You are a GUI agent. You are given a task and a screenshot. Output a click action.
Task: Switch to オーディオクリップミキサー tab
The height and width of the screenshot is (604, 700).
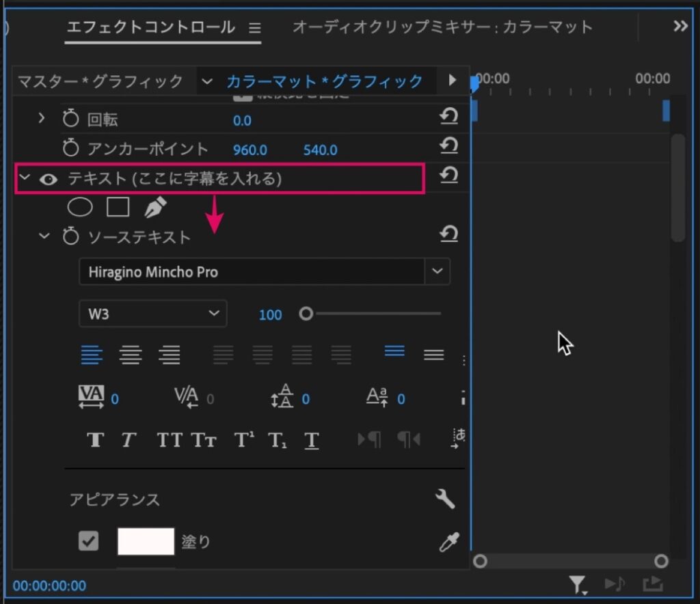tap(443, 27)
